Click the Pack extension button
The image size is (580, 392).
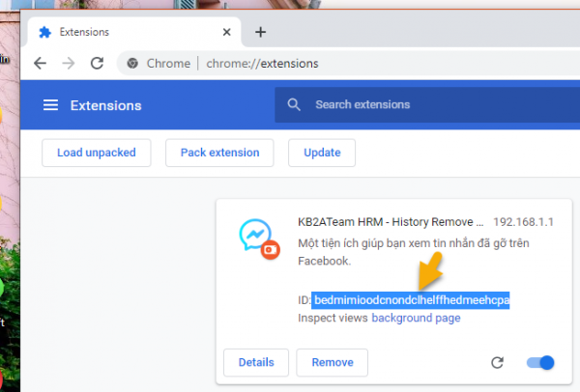[x=219, y=153]
